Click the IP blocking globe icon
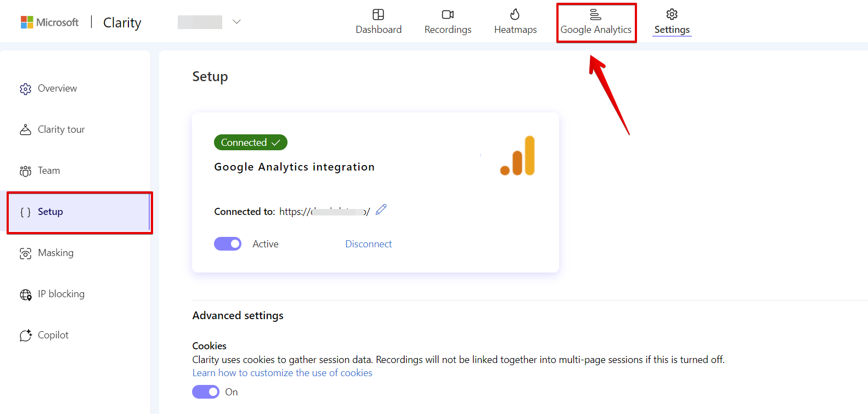This screenshot has width=868, height=414. pos(26,294)
